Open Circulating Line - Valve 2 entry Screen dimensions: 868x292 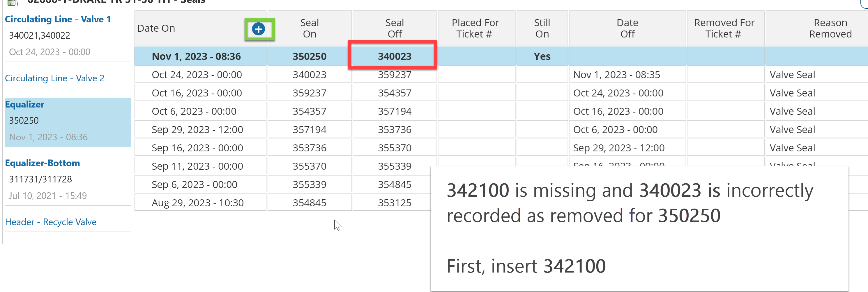point(54,78)
